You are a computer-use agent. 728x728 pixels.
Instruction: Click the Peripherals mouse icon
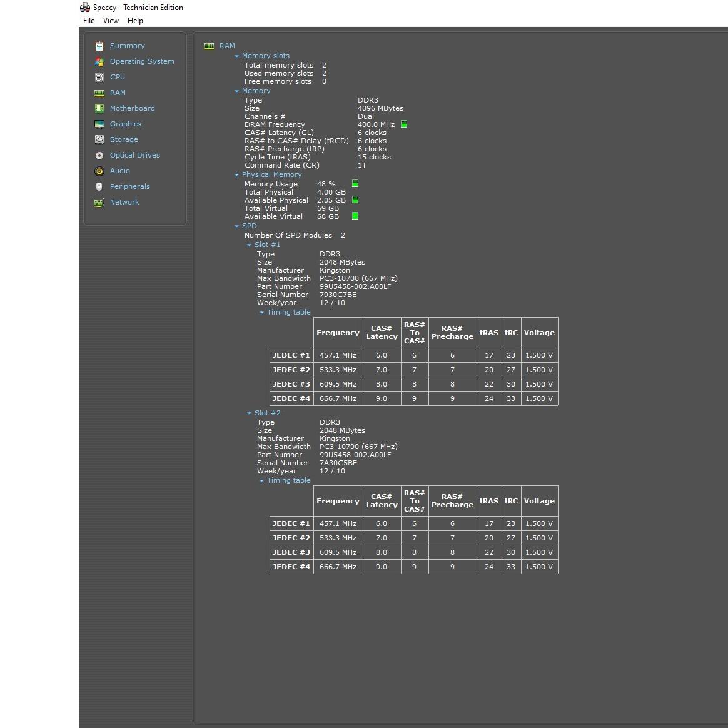point(99,187)
